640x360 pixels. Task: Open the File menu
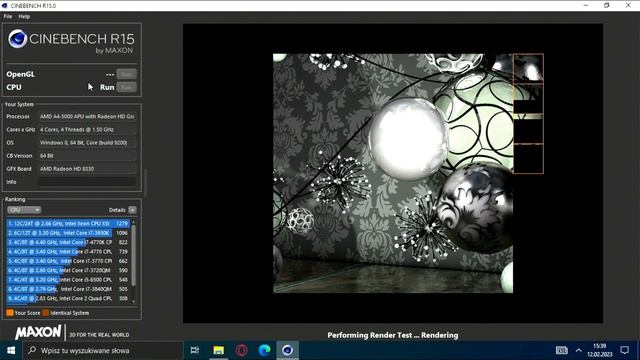(8, 16)
